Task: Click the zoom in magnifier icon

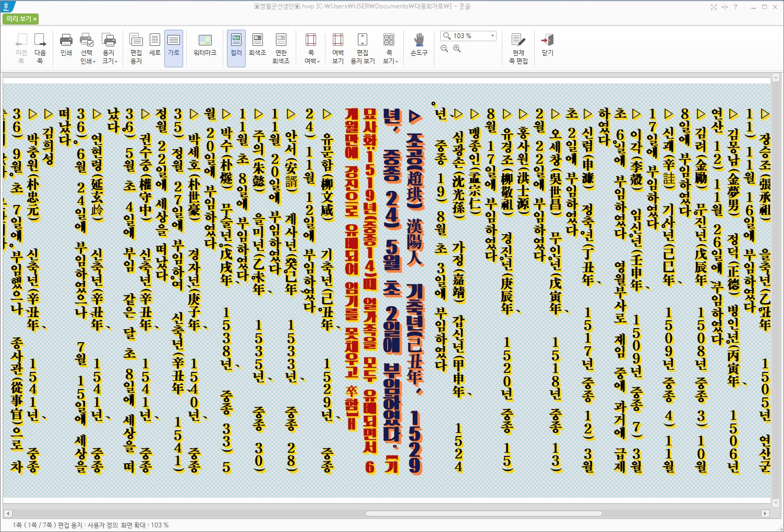Action: click(x=457, y=49)
